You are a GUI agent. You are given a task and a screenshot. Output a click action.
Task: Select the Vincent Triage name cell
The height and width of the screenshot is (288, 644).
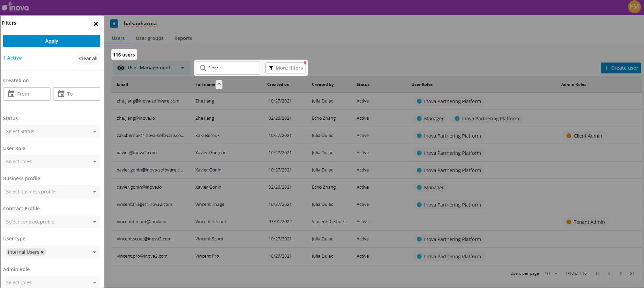(x=210, y=204)
